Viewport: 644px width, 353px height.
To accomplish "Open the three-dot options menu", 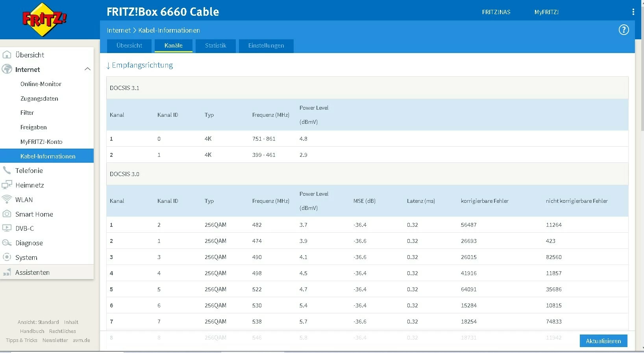I will click(x=633, y=12).
